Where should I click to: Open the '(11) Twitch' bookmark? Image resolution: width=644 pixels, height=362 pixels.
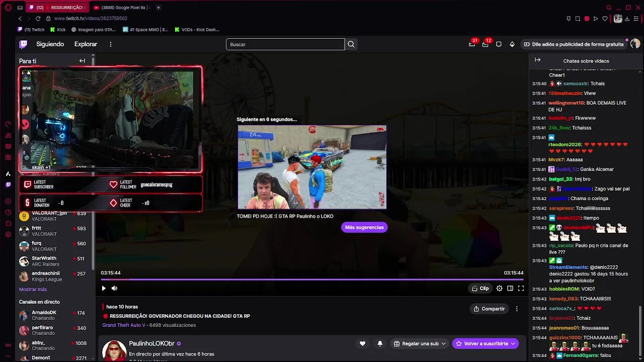(x=31, y=30)
